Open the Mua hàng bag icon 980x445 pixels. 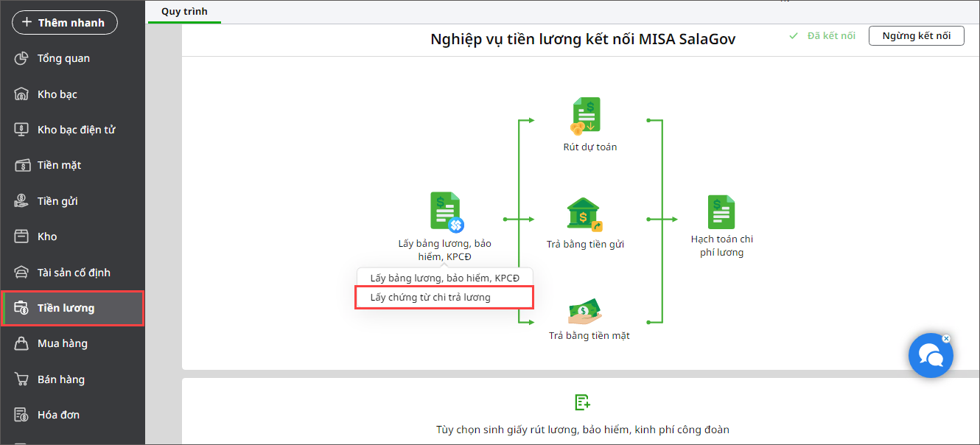22,343
